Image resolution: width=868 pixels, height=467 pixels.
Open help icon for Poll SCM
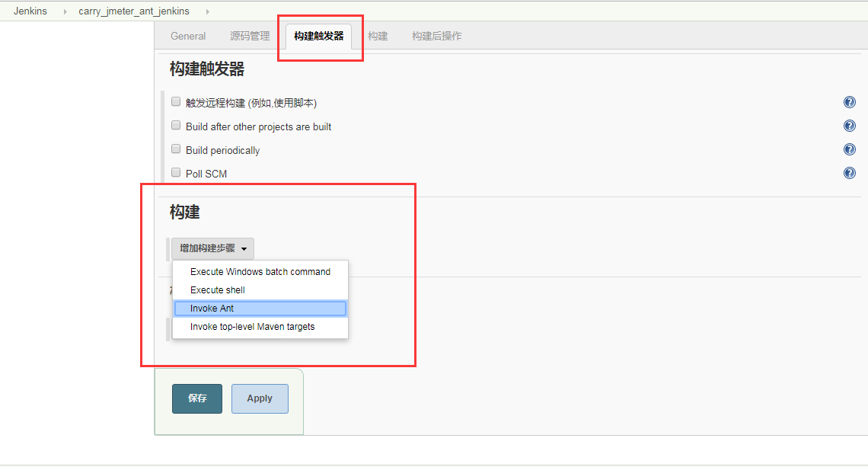coord(849,173)
